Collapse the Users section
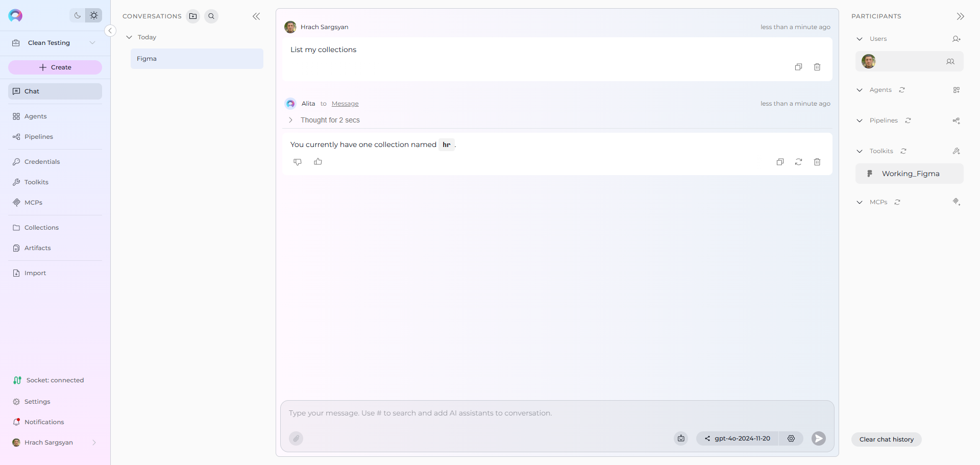Image resolution: width=980 pixels, height=465 pixels. [860, 39]
